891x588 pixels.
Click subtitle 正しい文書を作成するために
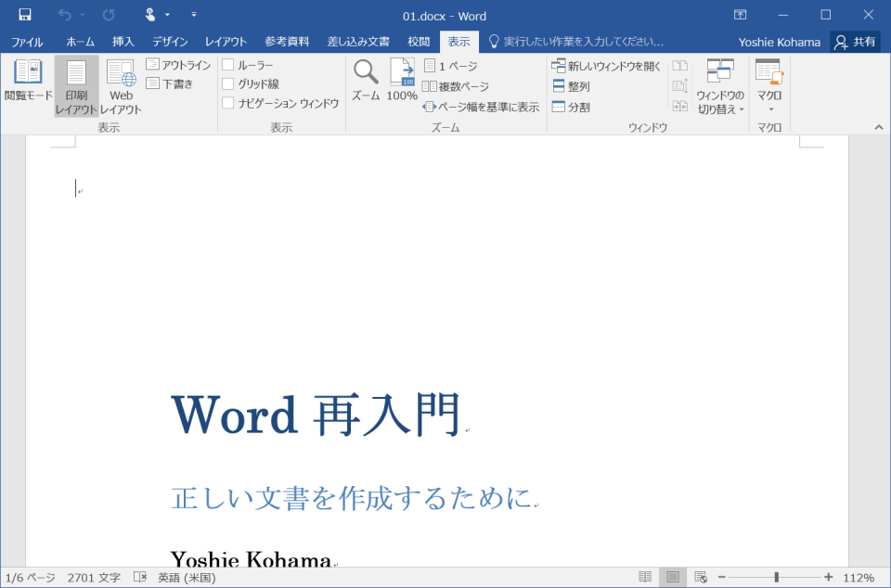click(351, 498)
